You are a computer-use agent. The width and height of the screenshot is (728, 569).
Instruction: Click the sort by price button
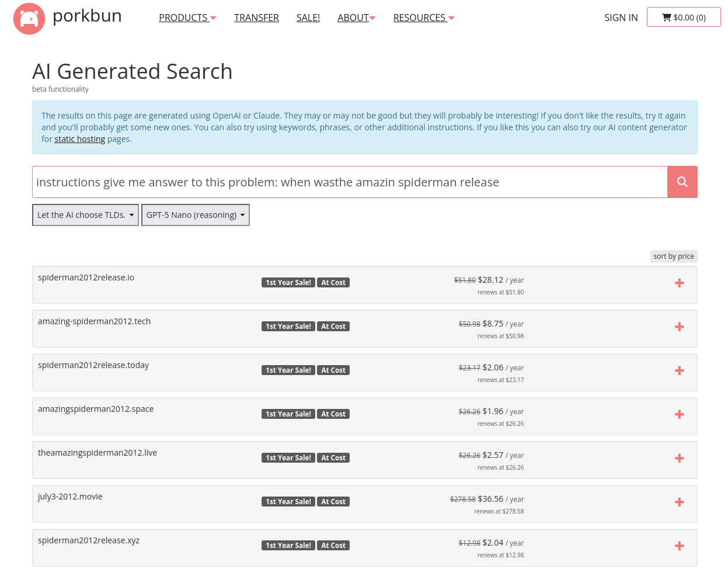tap(674, 256)
